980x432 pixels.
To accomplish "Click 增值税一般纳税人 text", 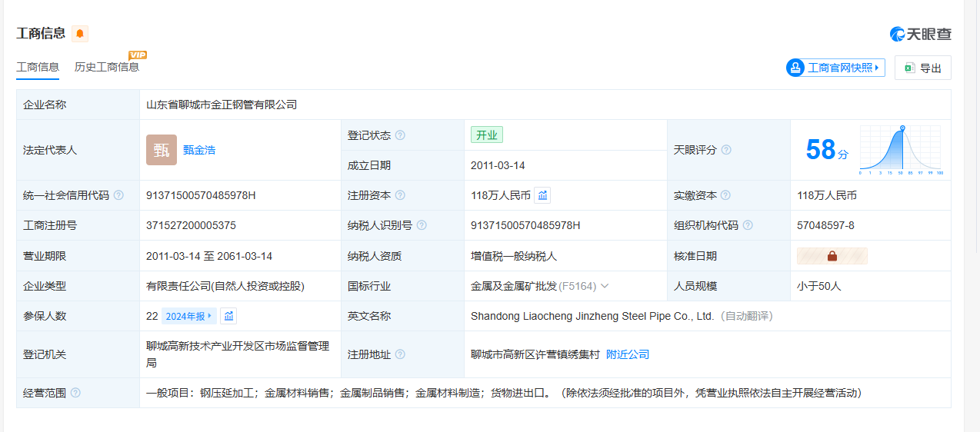I will click(514, 256).
